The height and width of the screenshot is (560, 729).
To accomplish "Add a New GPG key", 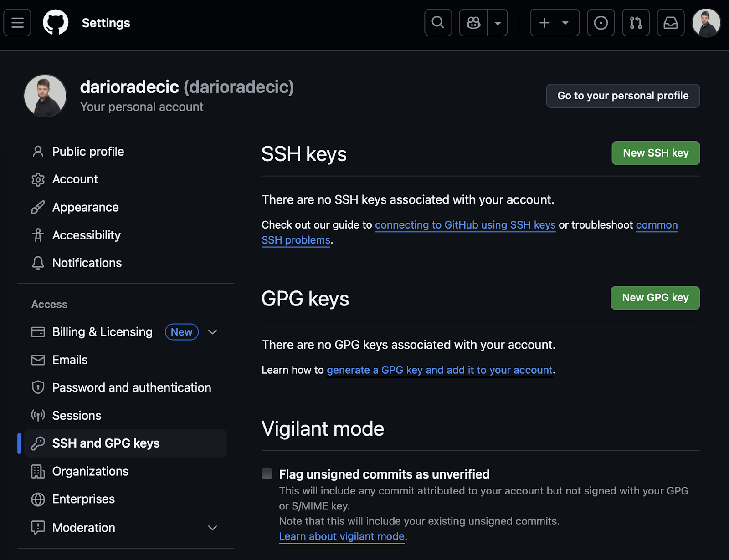I will (655, 298).
